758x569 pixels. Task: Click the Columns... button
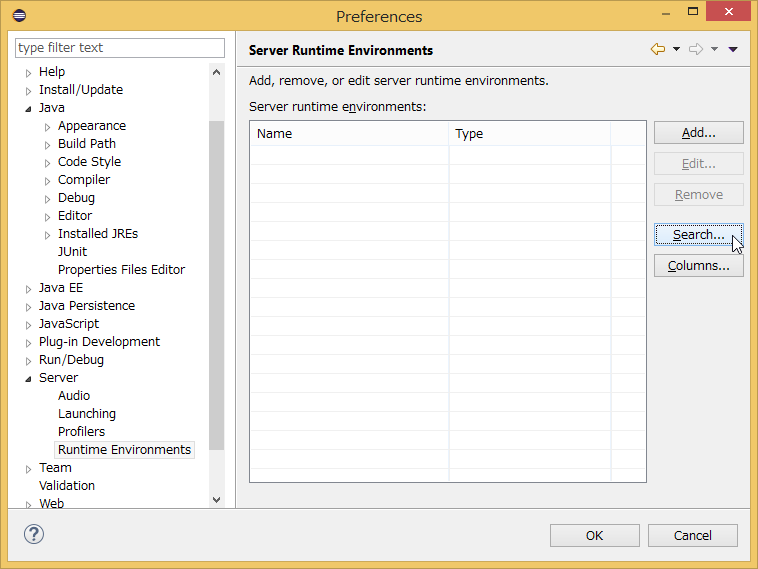(x=699, y=266)
